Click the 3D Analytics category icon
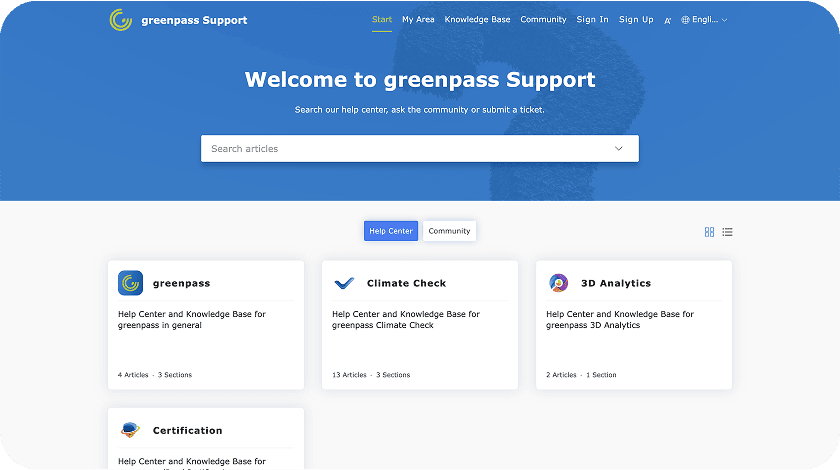 (558, 282)
